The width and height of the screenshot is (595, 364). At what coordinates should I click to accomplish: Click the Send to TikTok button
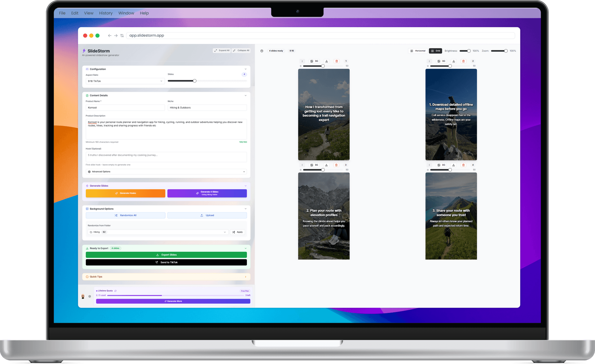pyautogui.click(x=166, y=262)
